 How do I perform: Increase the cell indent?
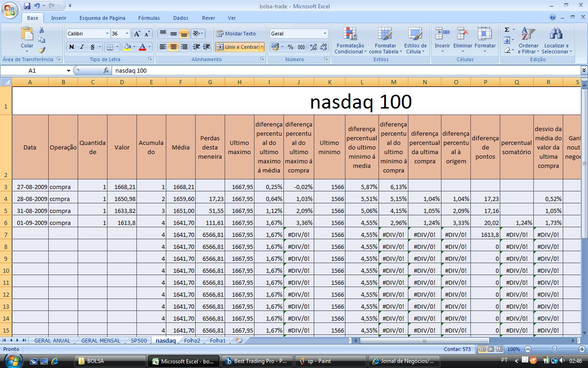[207, 47]
